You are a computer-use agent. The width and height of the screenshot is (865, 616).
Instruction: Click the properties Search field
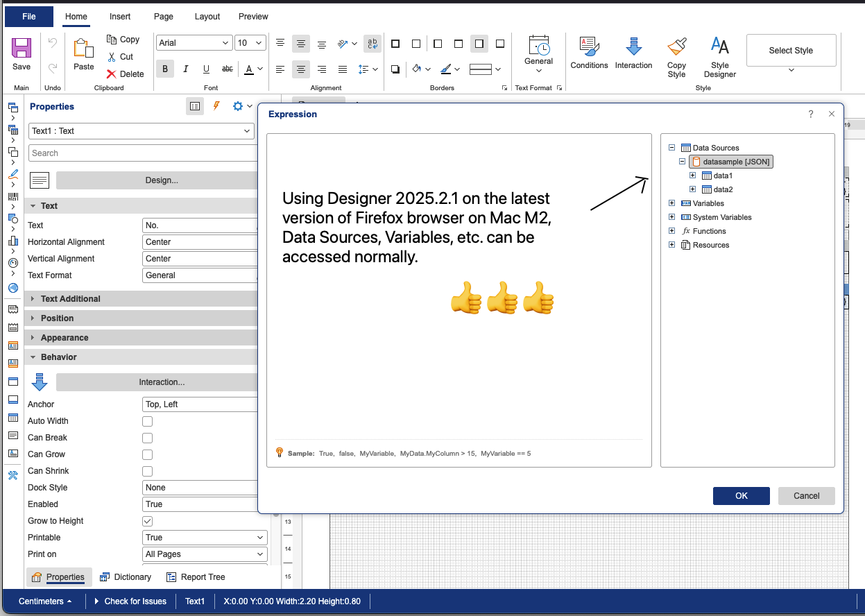coord(142,153)
